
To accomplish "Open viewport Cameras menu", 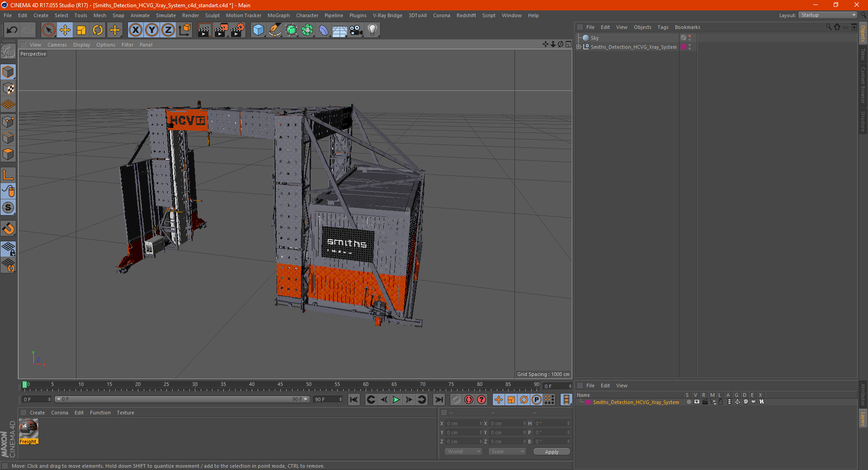I will [57, 45].
